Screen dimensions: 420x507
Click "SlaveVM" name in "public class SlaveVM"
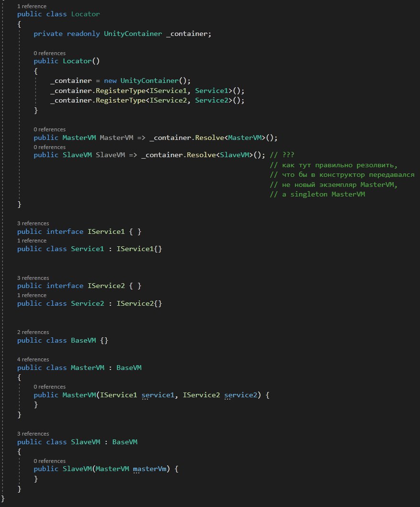point(86,442)
